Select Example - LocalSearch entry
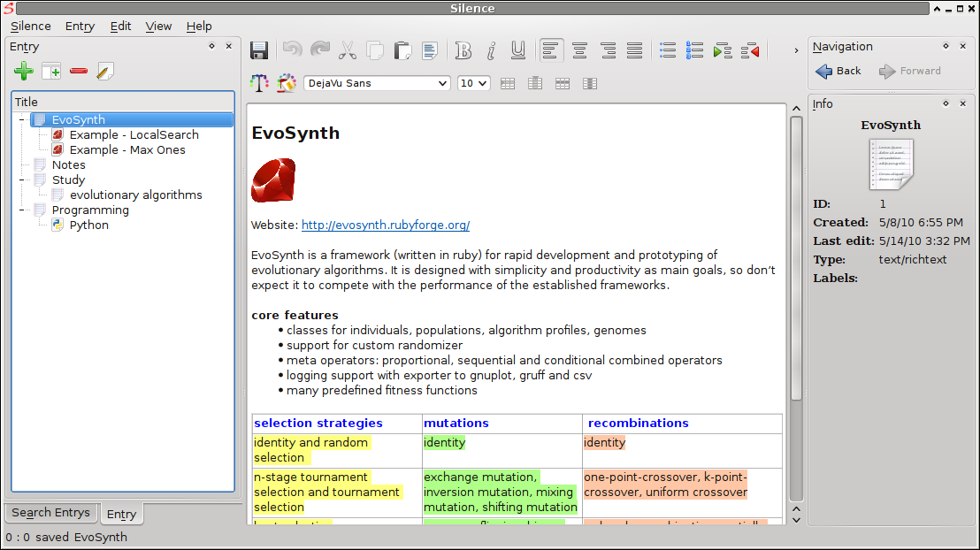980x550 pixels. click(x=134, y=135)
